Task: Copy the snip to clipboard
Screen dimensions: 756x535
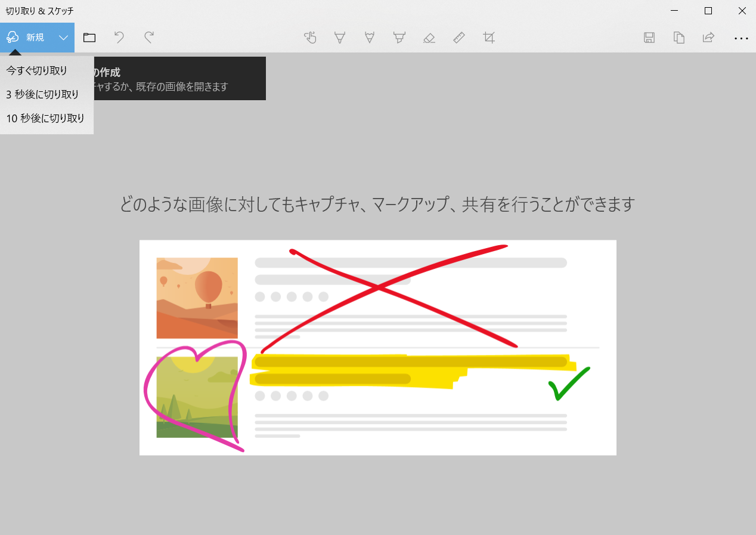Action: point(678,38)
